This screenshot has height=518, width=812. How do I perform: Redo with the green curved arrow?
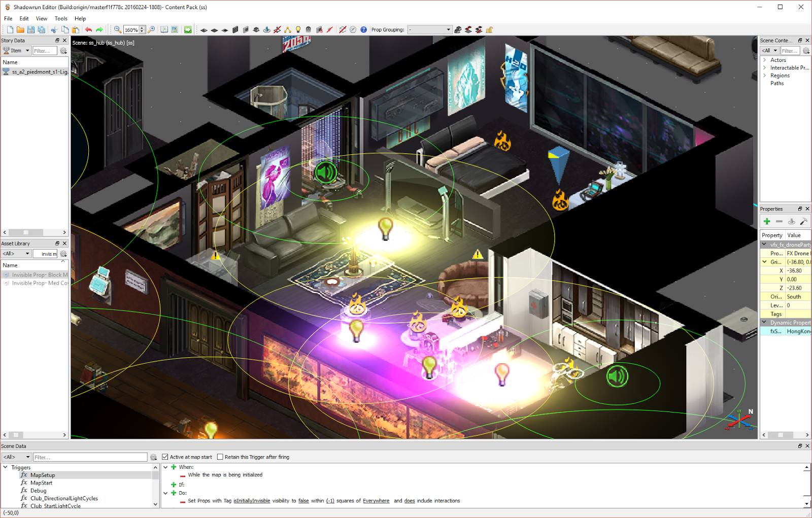[x=99, y=30]
